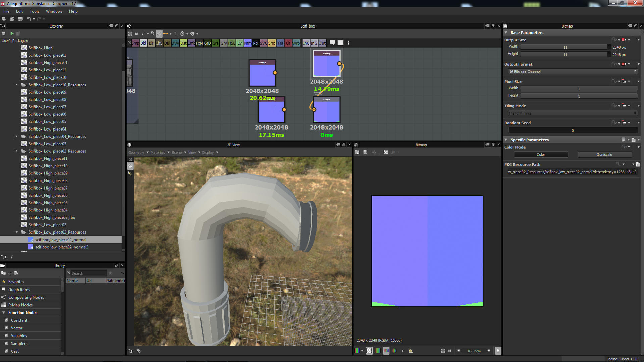Toggle 1:1 actual size in 2D view

coord(449,351)
